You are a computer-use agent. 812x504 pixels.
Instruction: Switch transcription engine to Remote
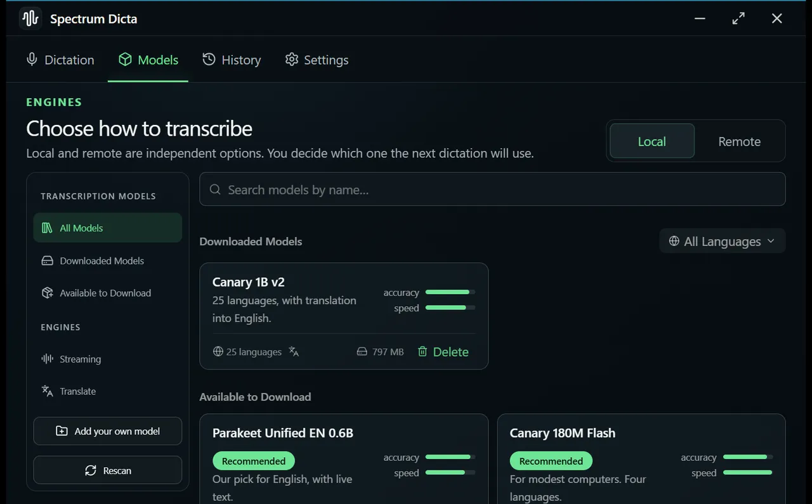click(x=739, y=141)
